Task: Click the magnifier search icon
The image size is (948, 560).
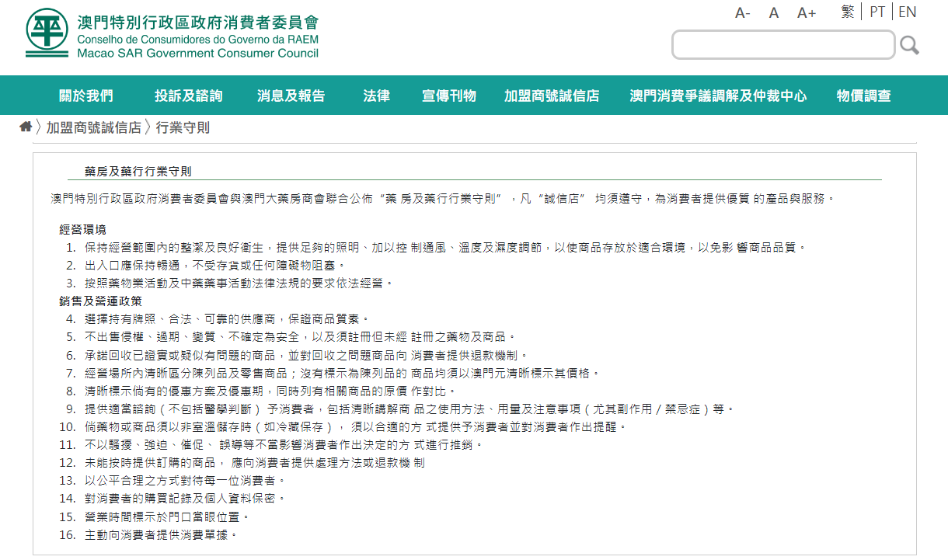Action: [x=909, y=46]
